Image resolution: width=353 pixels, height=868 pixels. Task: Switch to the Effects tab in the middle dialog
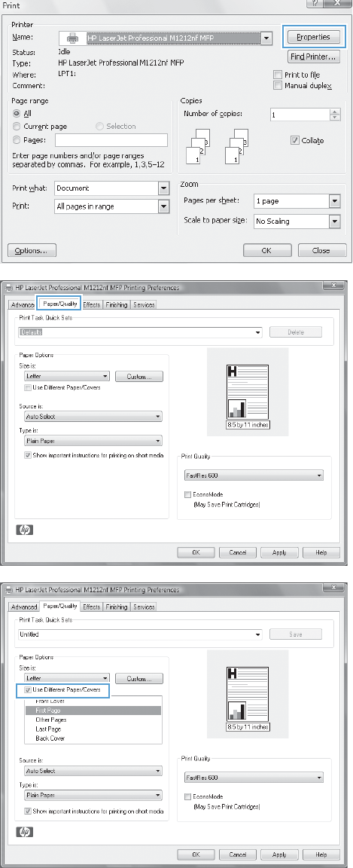91,304
